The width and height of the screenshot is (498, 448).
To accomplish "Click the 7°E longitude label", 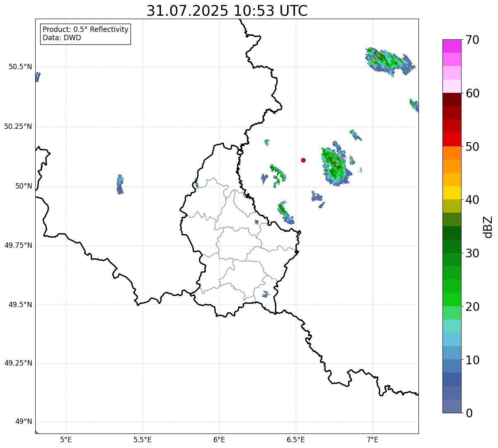I will 372,439.
